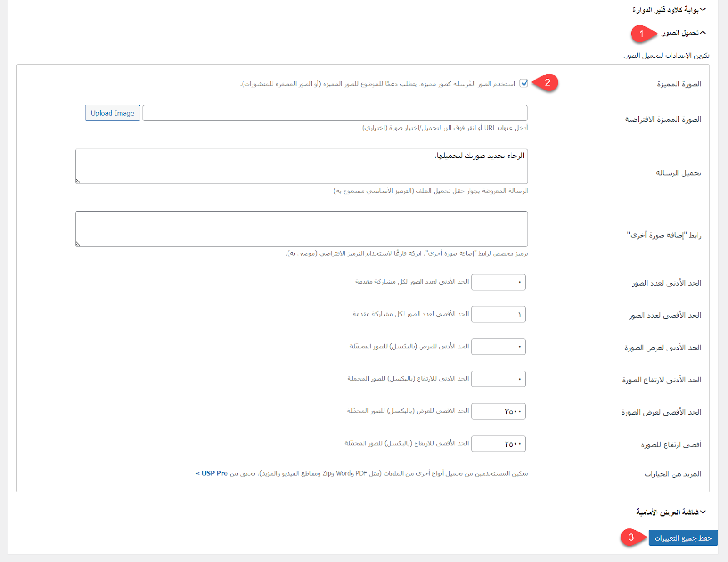Toggle the الصورة المميزة checkbox
Image resolution: width=728 pixels, height=562 pixels.
(x=524, y=83)
